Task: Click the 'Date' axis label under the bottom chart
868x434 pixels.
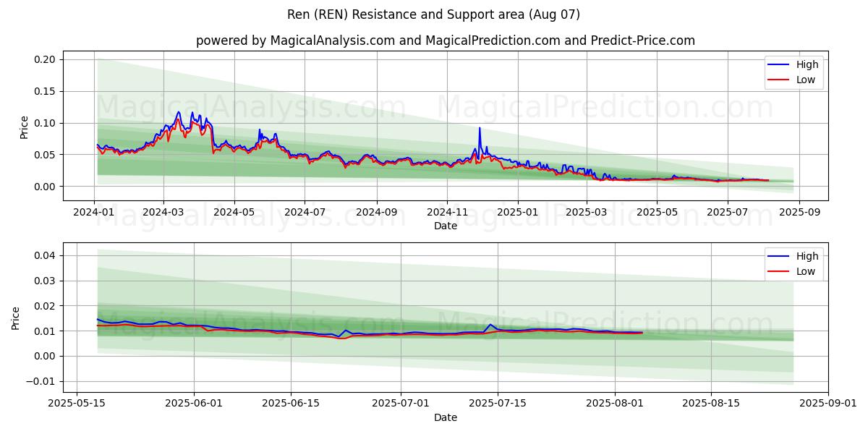Action: coord(446,417)
